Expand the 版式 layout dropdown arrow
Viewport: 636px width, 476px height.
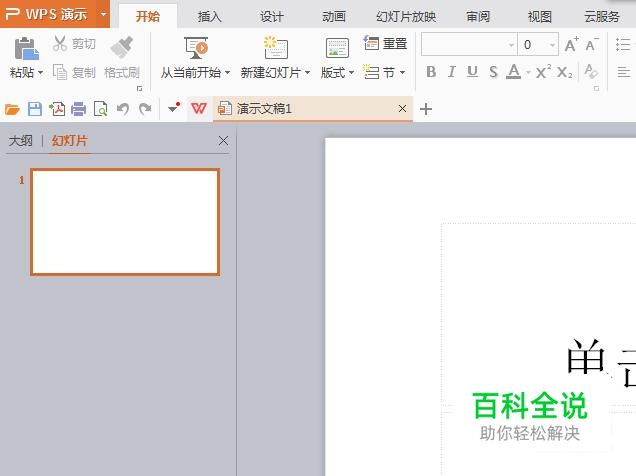[351, 73]
